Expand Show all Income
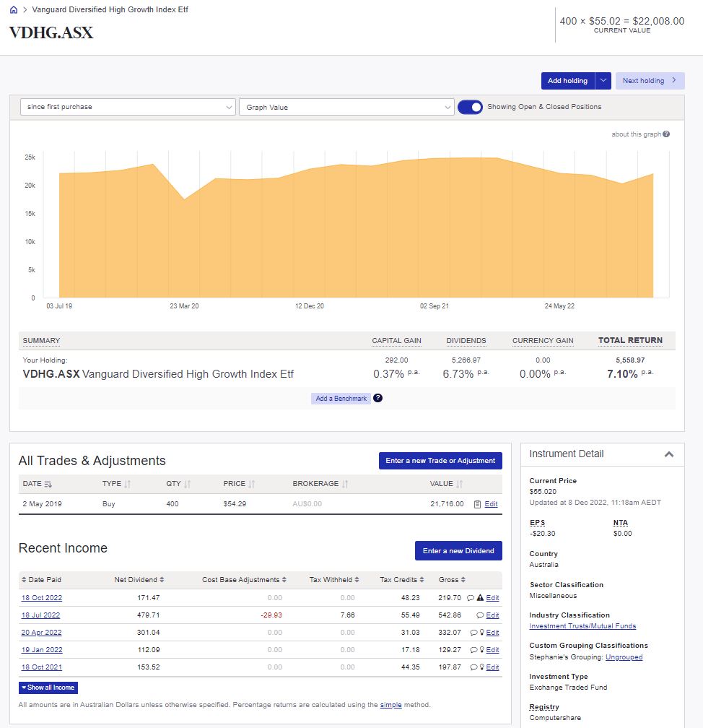Viewport: 703px width, 728px height. point(48,688)
